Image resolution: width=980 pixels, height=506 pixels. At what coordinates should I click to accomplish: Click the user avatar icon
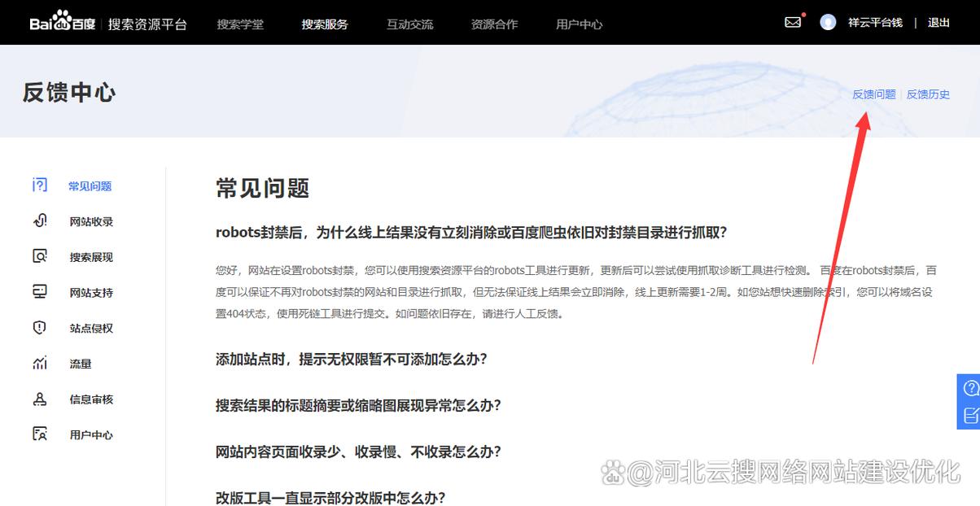click(828, 23)
